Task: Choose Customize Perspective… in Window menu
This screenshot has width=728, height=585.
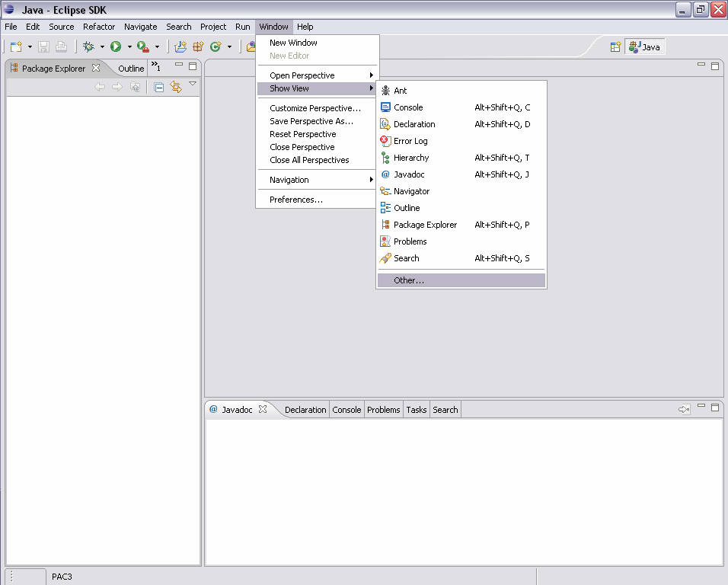Action: [x=317, y=108]
